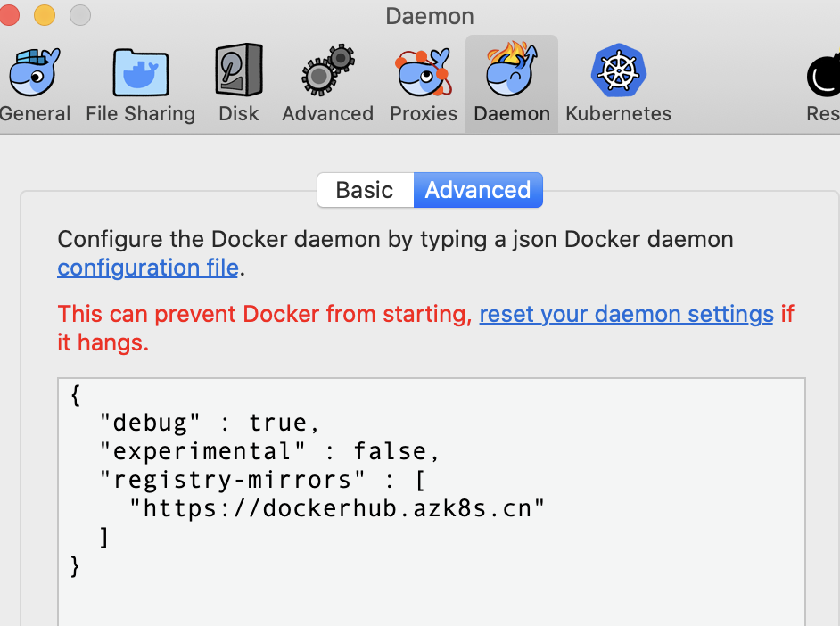Select the Disk hard drive icon
This screenshot has width=840, height=626.
coord(238,71)
